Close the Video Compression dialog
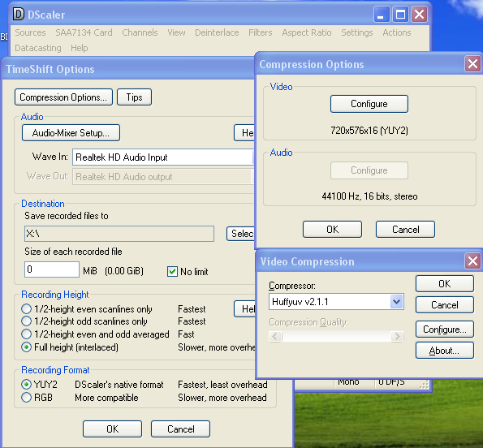483x448 pixels. [x=472, y=261]
